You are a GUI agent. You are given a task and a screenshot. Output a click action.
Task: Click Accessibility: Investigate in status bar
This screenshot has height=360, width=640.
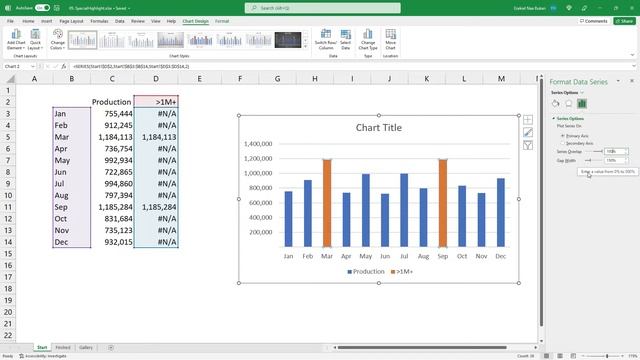pos(42,356)
